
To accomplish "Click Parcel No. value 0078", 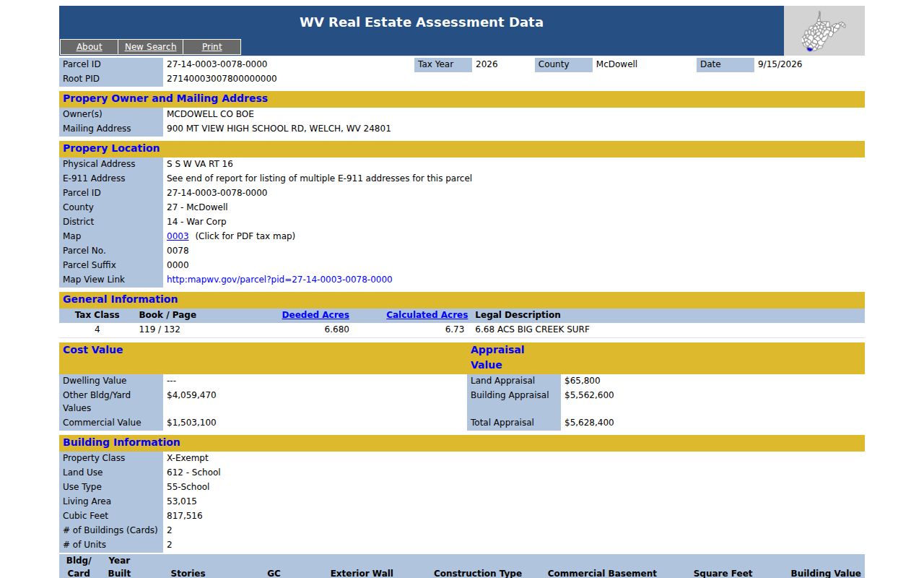I will (178, 251).
